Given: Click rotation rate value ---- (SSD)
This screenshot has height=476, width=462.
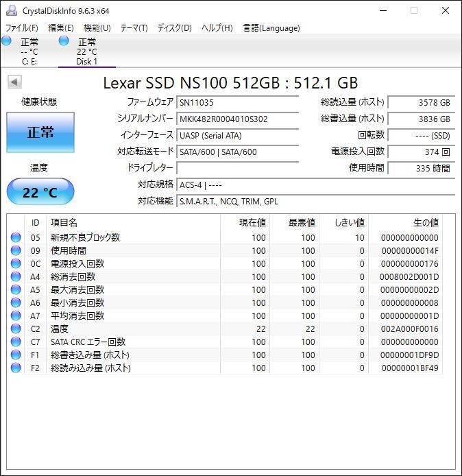Looking at the screenshot, I should coord(422,135).
